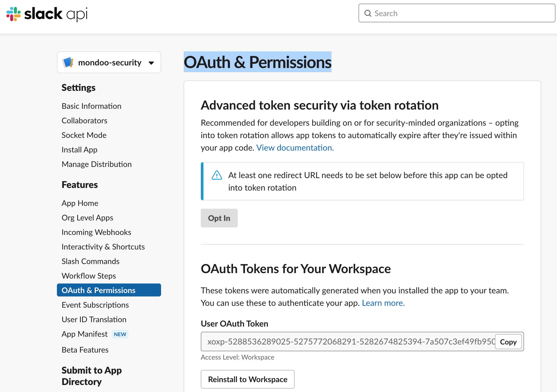Viewport: 557px width, 392px height.
Task: Select Event Subscriptions in the sidebar
Action: click(95, 305)
